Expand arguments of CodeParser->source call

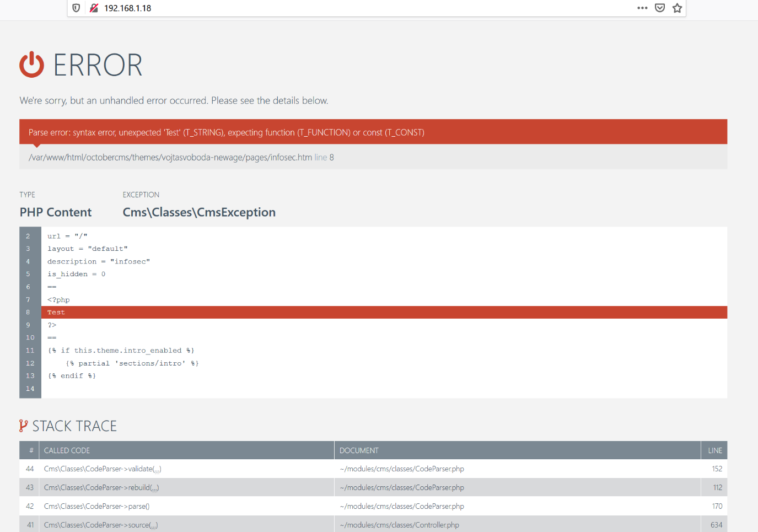[x=153, y=525]
